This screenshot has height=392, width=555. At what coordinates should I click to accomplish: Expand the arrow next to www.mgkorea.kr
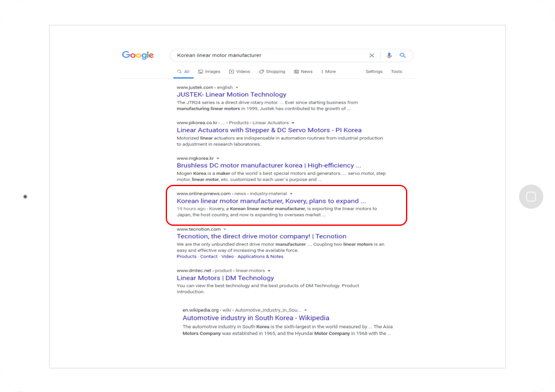point(218,159)
